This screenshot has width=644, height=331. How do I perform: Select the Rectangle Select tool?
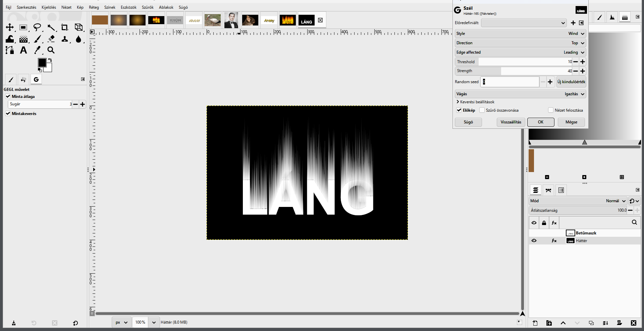click(x=23, y=27)
